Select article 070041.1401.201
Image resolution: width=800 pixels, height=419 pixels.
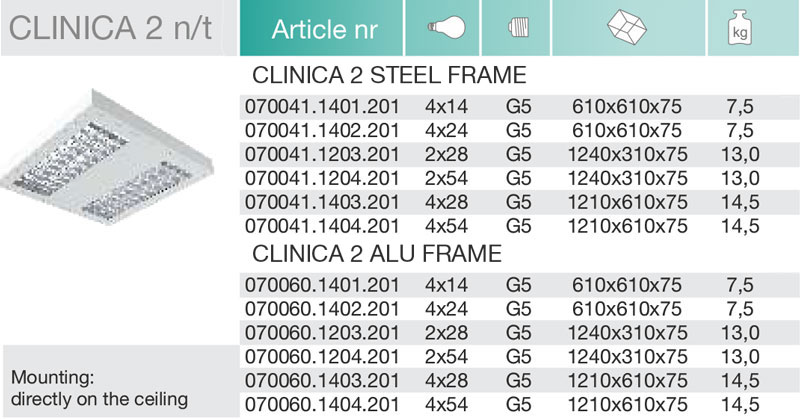(x=322, y=107)
